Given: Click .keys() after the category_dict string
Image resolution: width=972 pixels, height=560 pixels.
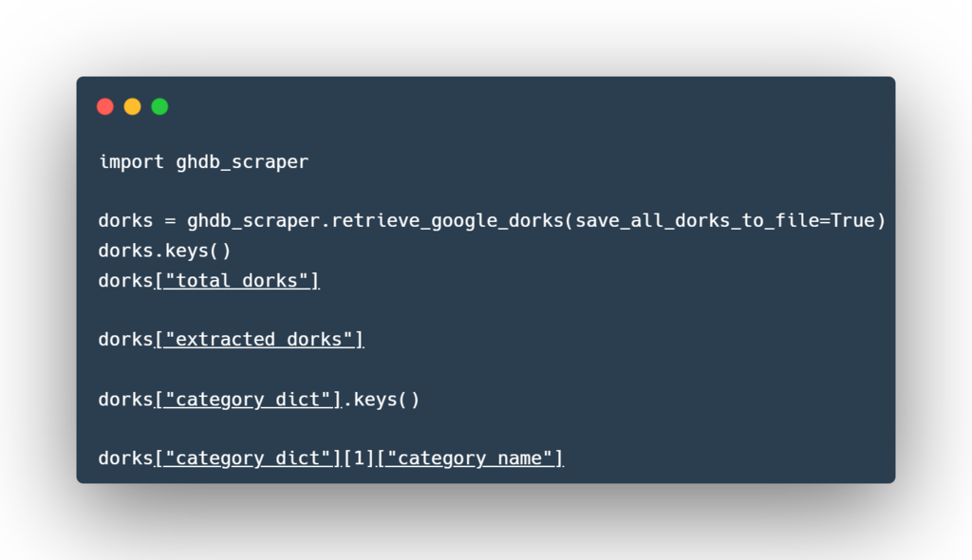Looking at the screenshot, I should (382, 400).
